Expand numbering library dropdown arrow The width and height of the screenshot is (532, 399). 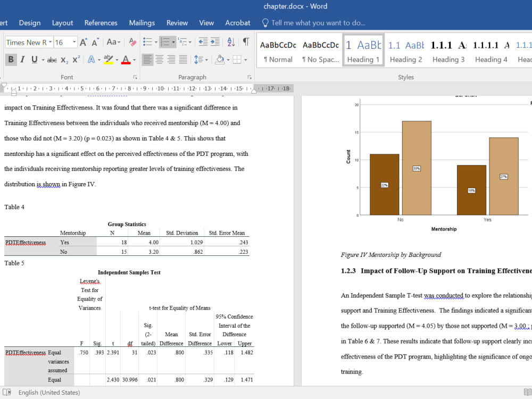pos(173,42)
